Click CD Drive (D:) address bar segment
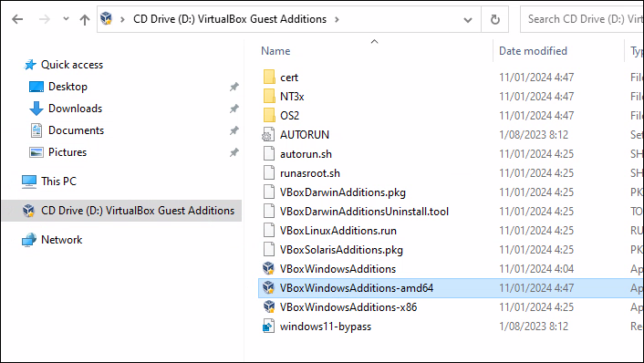This screenshot has height=363, width=644. (230, 19)
